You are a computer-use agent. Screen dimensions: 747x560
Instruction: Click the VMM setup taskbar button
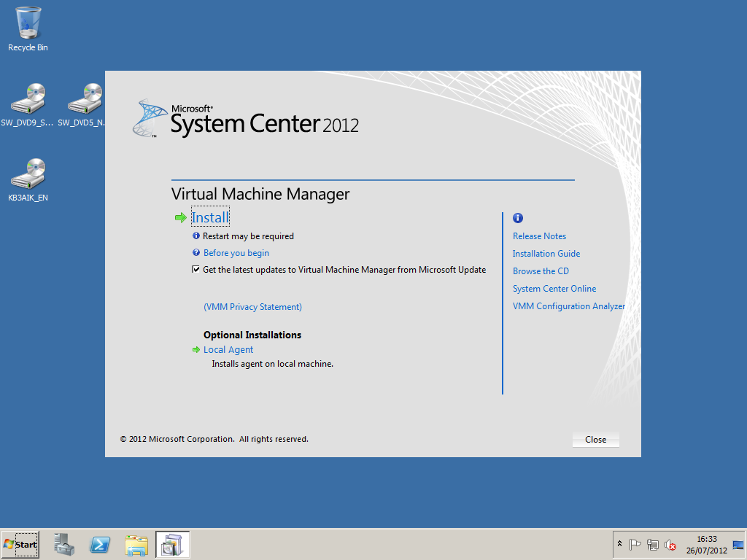tap(172, 544)
